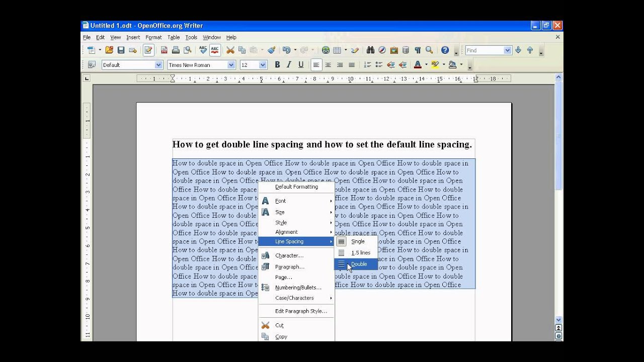This screenshot has height=362, width=644.
Task: Open the Insert menu
Action: 133,37
